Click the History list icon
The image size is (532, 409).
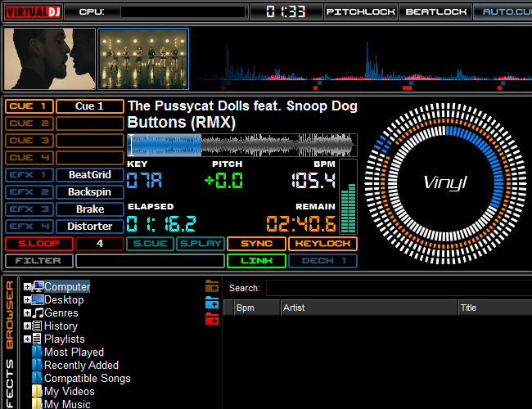pyautogui.click(x=38, y=326)
